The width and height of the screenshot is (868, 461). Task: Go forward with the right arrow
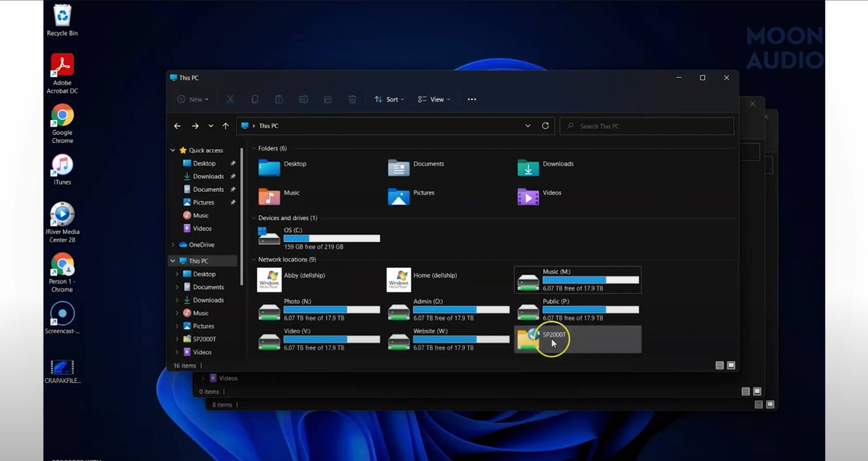(195, 126)
